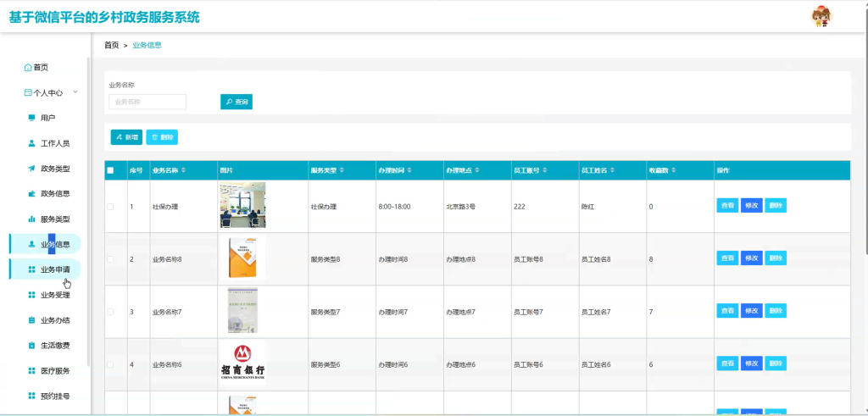This screenshot has width=868, height=416.
Task: Sort by 业务名称 column arrows
Action: (183, 170)
